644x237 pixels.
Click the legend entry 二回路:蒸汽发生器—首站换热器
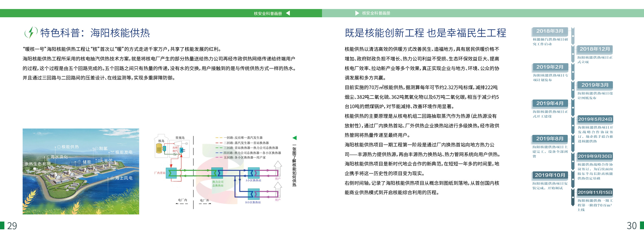pyautogui.click(x=242, y=143)
